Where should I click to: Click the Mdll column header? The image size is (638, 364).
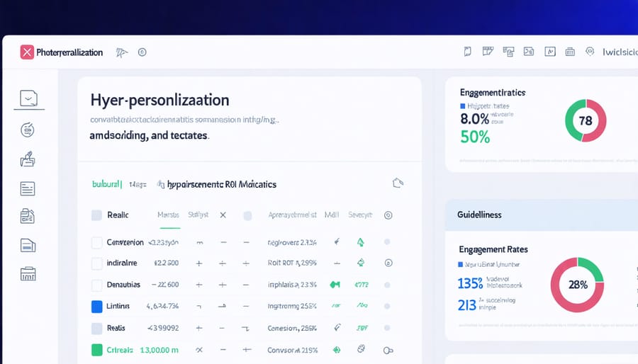pyautogui.click(x=332, y=215)
